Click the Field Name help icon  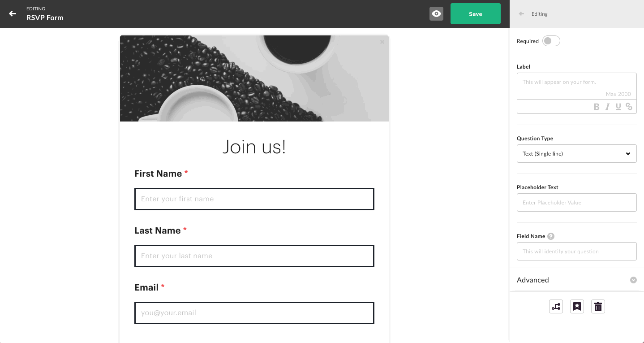tap(551, 236)
